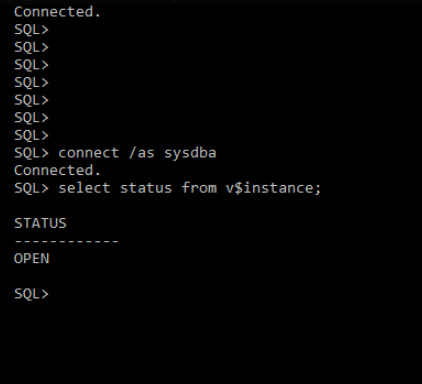This screenshot has width=422, height=384.
Task: Click the semicolon ending the select statement
Action: (x=317, y=189)
